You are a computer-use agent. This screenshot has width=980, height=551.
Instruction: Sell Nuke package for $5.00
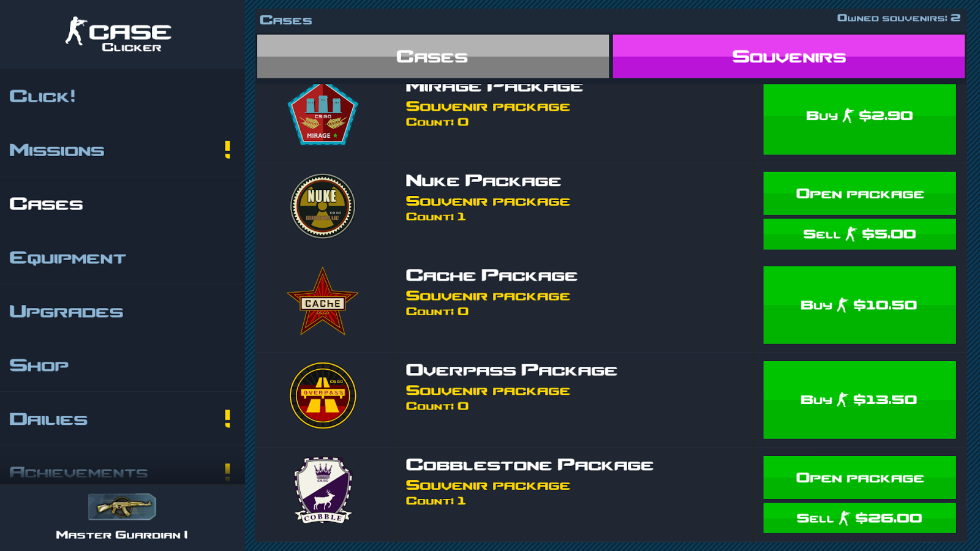(859, 234)
